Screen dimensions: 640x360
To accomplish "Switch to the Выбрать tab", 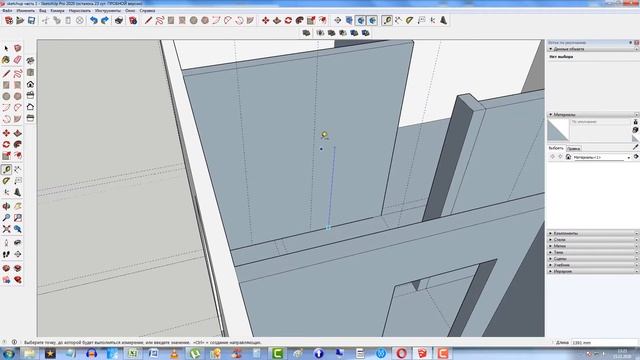I will [556, 148].
